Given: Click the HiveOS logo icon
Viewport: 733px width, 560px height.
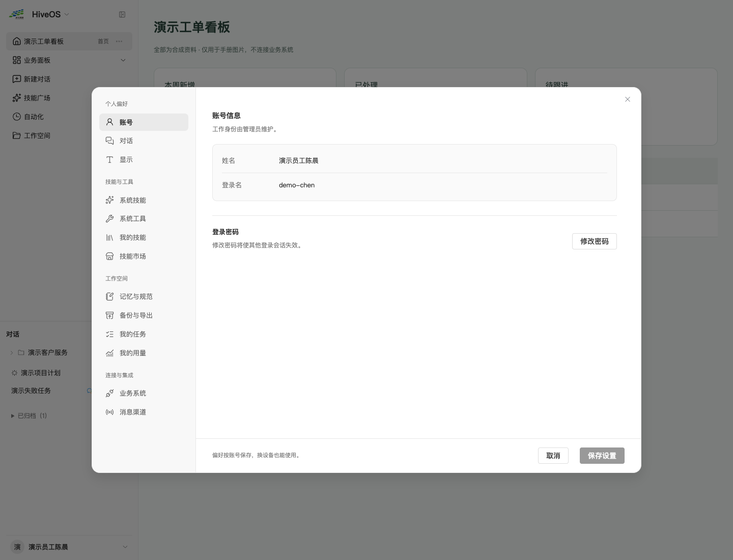Looking at the screenshot, I should point(17,14).
